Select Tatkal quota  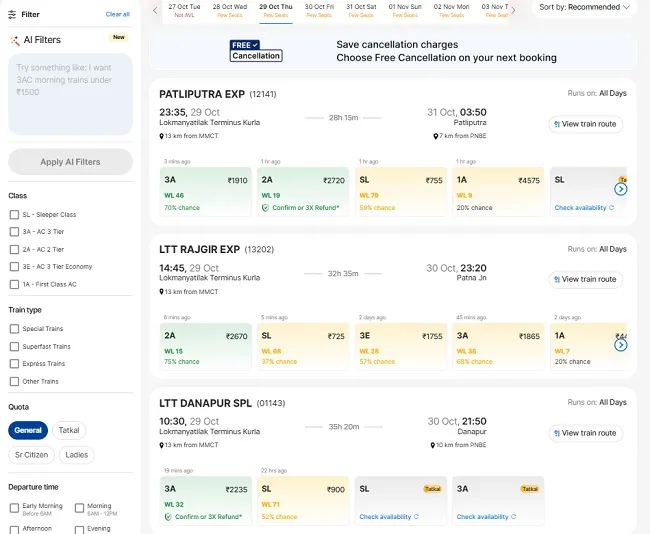coord(69,430)
